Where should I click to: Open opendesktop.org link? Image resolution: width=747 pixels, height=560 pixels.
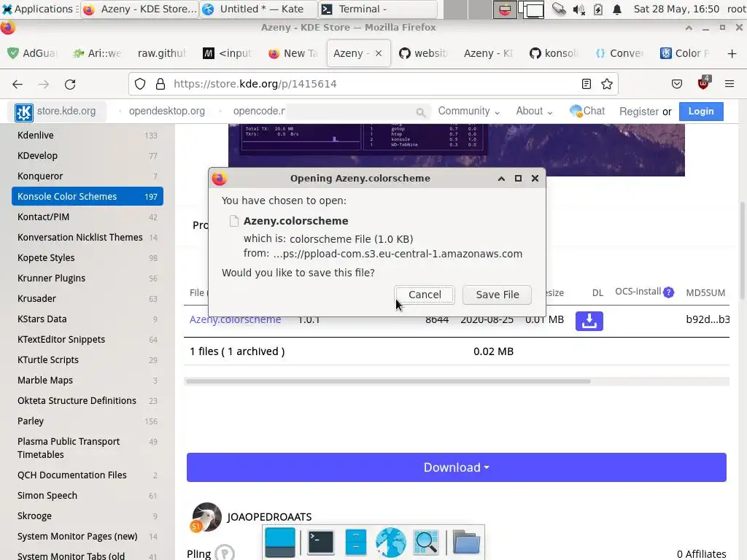click(x=167, y=112)
